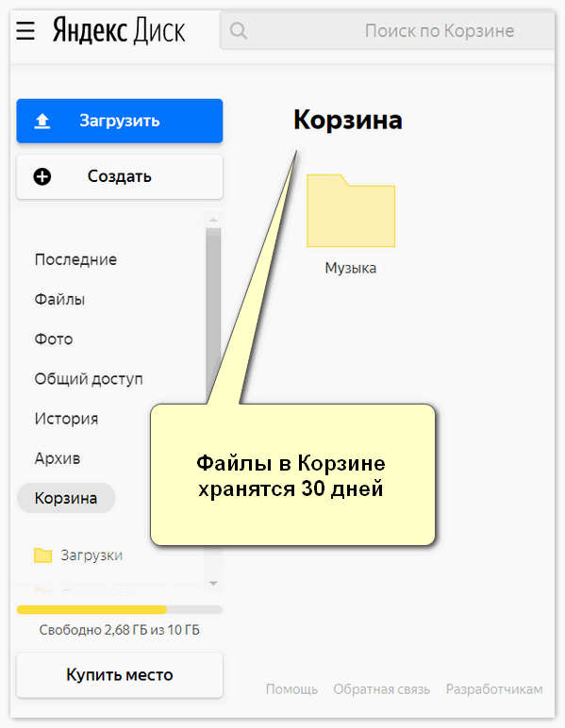Click the sidebar scrollbar thumb
565x728 pixels.
tap(213, 316)
